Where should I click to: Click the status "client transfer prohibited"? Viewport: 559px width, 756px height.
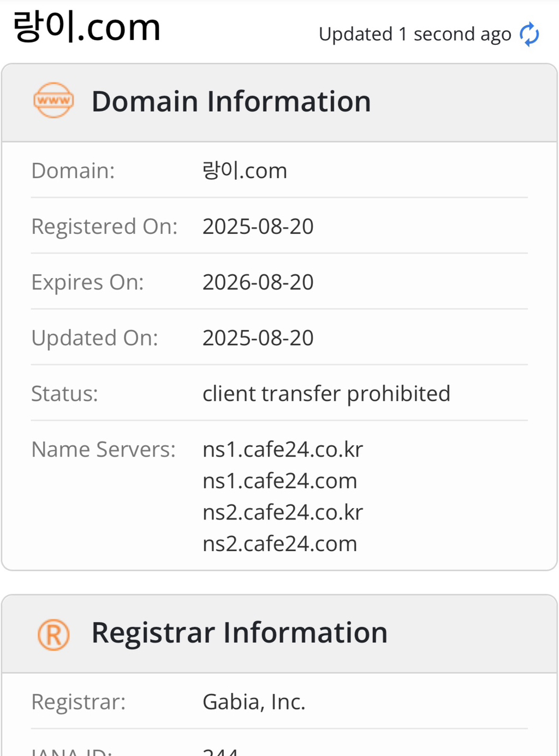[326, 394]
